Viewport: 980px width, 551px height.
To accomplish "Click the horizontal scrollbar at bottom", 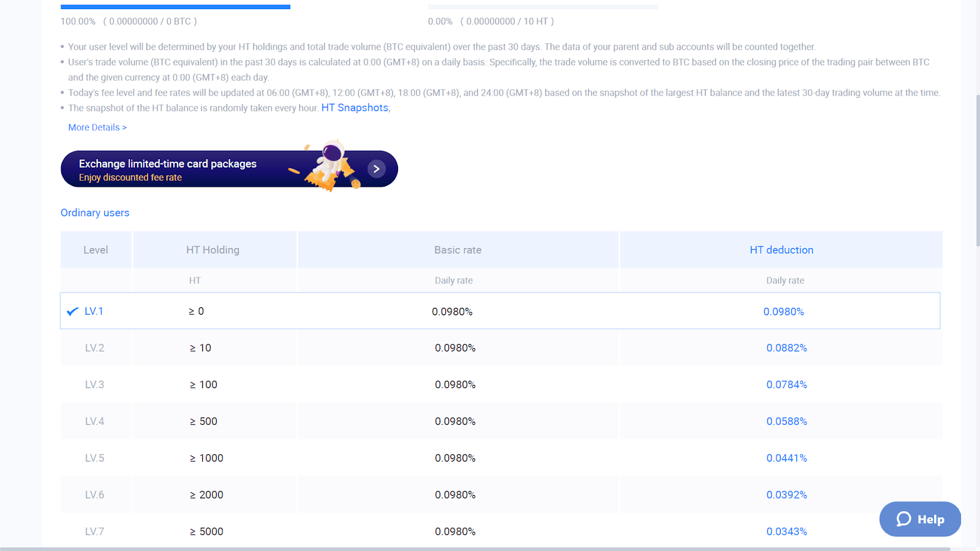I will pyautogui.click(x=475, y=549).
